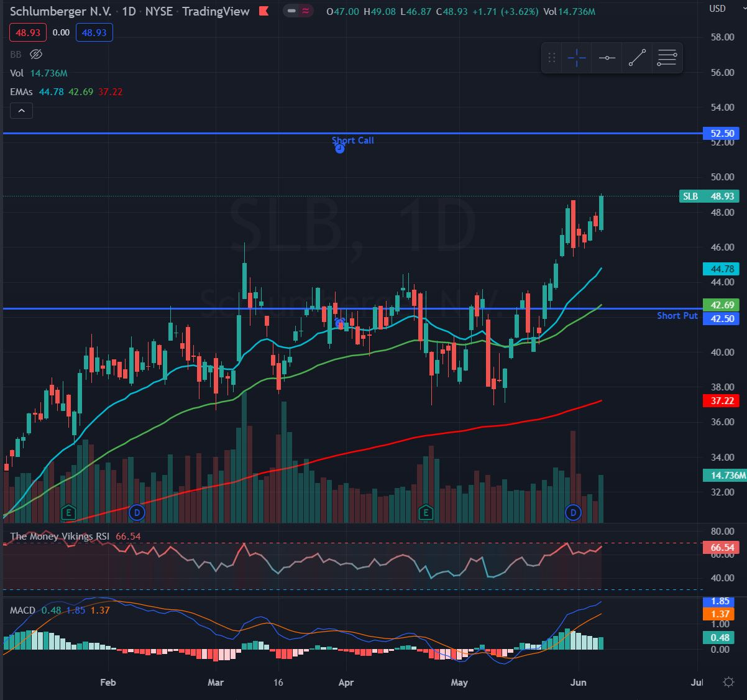The height and width of the screenshot is (700, 747).
Task: Click the red 37.22 EMA price tag
Action: point(722,401)
